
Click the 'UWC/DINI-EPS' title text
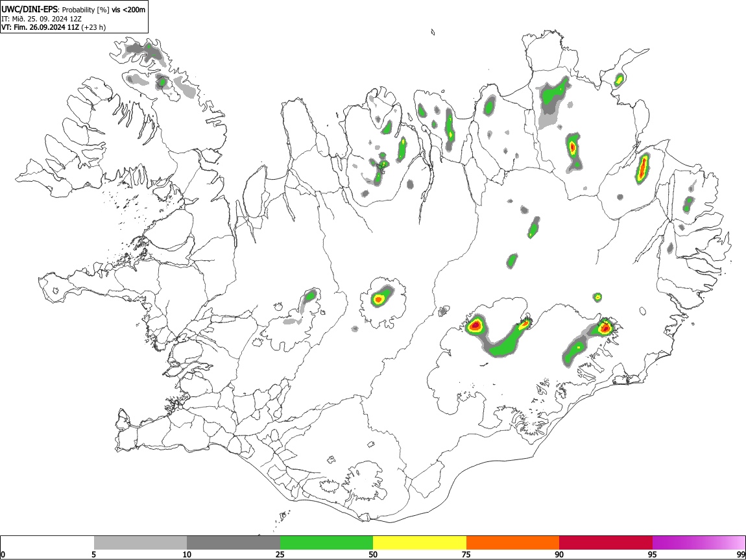pyautogui.click(x=30, y=10)
